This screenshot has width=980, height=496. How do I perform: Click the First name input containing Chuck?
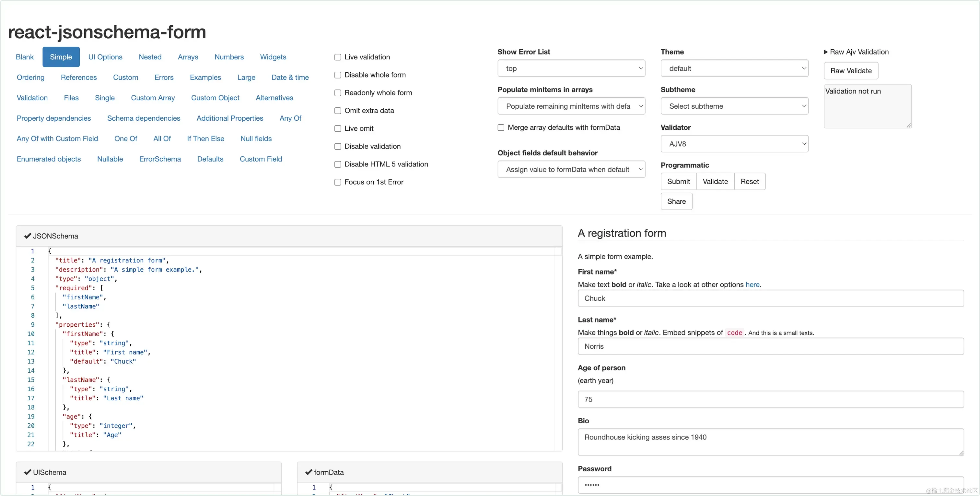(x=771, y=298)
